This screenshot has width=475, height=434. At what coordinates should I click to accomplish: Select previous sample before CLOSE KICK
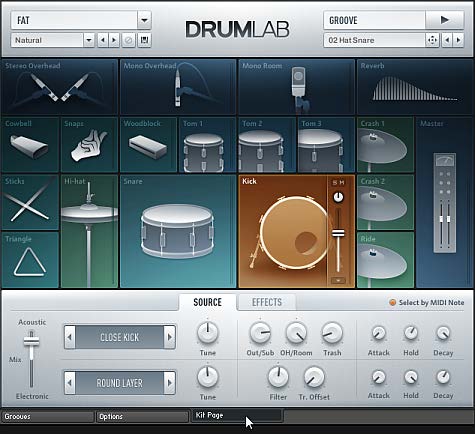click(x=70, y=337)
